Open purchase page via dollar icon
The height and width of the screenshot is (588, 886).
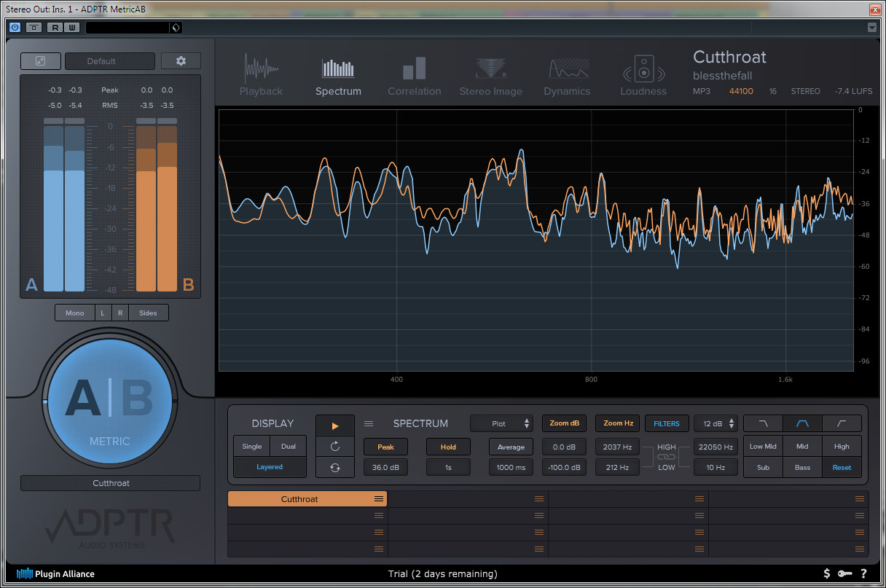click(x=827, y=574)
